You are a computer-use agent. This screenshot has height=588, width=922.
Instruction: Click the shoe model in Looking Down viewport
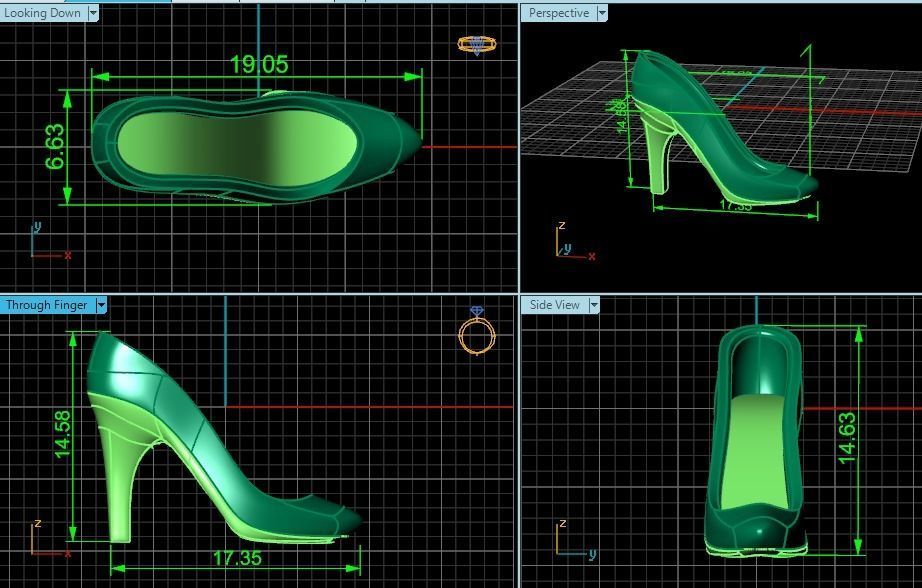click(x=257, y=147)
